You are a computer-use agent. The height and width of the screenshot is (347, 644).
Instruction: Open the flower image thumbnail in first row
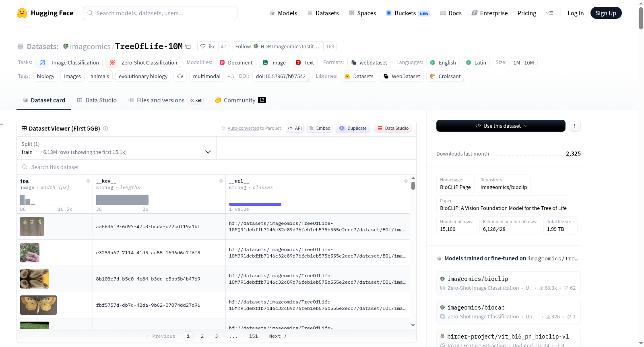32,226
